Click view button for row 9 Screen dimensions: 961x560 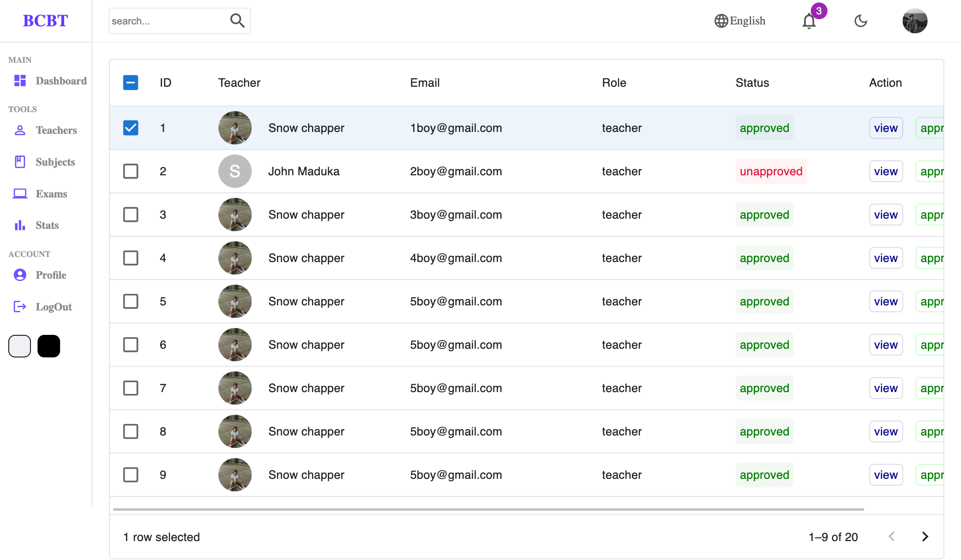tap(885, 475)
